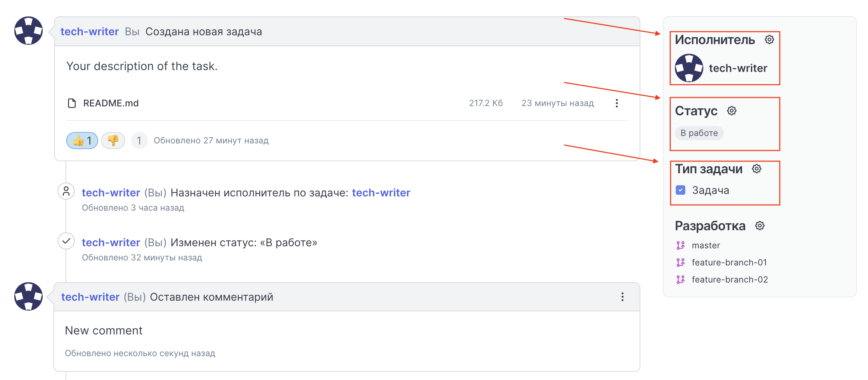Click tech-writer name under Исполнитель
Image resolution: width=868 pixels, height=380 pixels.
(738, 68)
